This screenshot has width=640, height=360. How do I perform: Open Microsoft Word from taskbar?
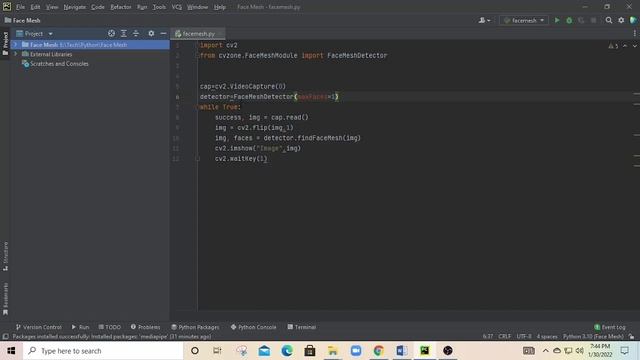pyautogui.click(x=402, y=351)
